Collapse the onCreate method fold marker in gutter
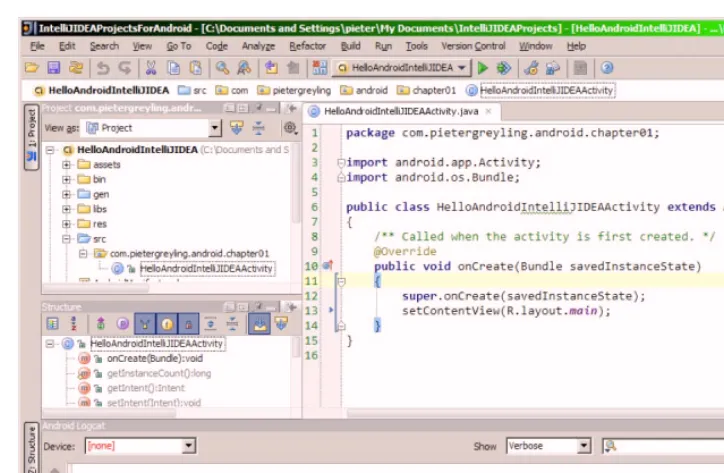Viewport: 724px width, 473px height. (x=342, y=281)
